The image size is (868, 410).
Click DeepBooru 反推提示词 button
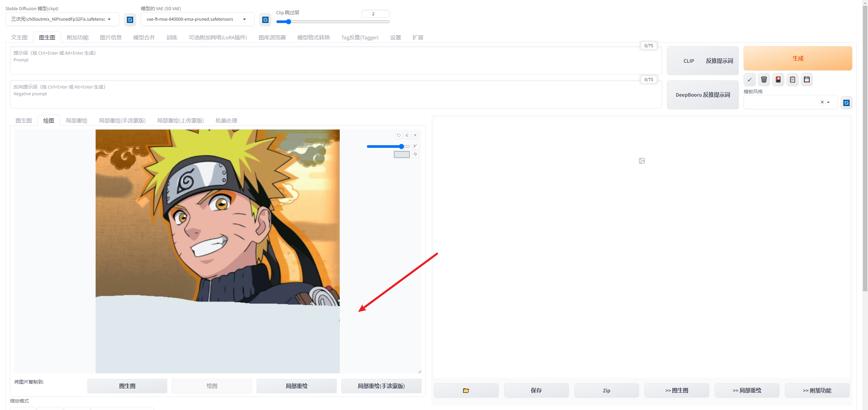[703, 95]
